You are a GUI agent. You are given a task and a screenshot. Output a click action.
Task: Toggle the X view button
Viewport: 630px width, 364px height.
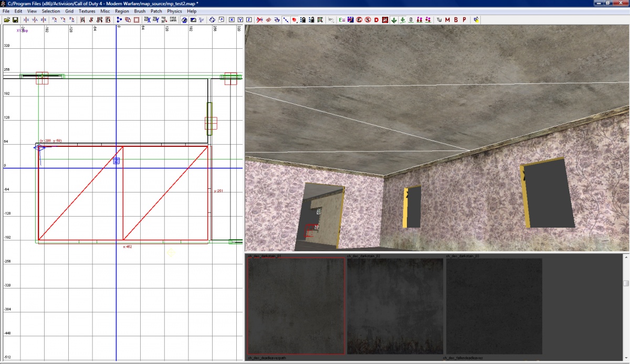[232, 20]
